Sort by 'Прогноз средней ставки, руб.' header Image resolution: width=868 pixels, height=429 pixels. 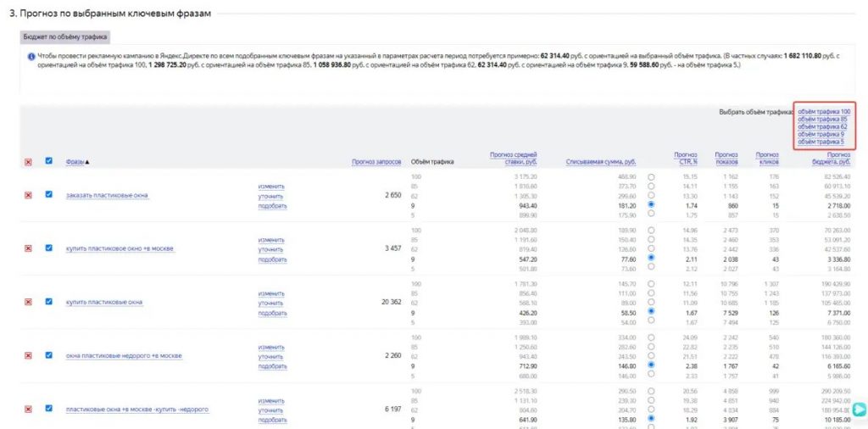pyautogui.click(x=513, y=158)
